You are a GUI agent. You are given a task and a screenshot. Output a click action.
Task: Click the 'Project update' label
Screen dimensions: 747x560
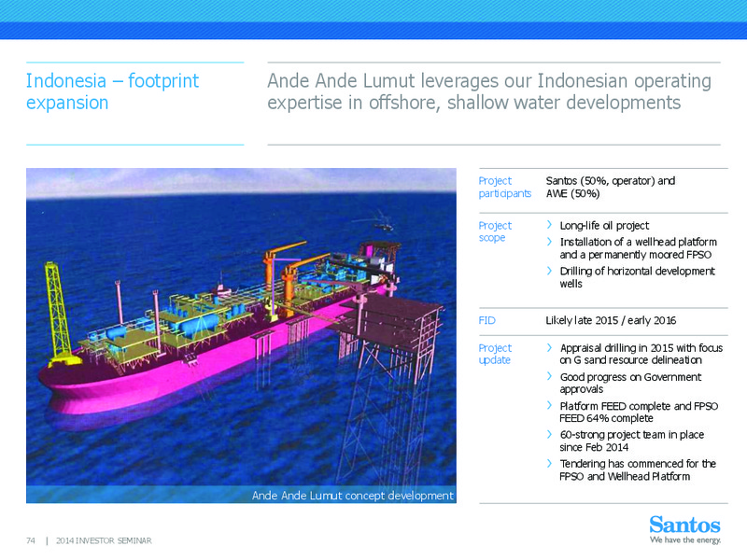pos(495,354)
